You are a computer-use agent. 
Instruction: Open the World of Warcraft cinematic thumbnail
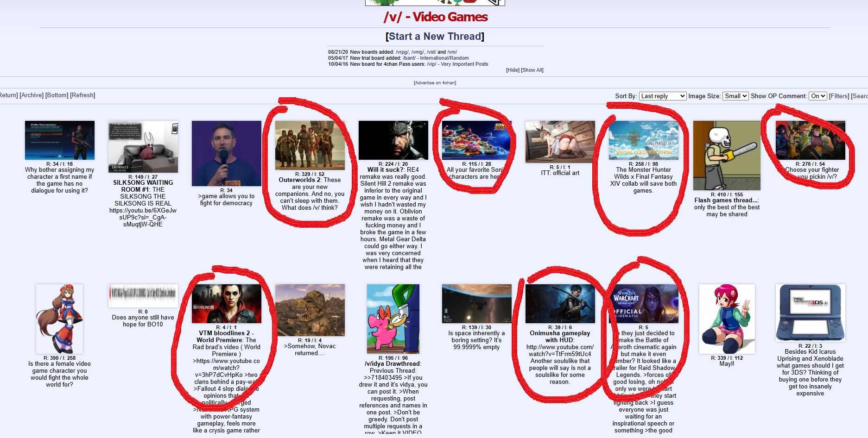tap(644, 304)
